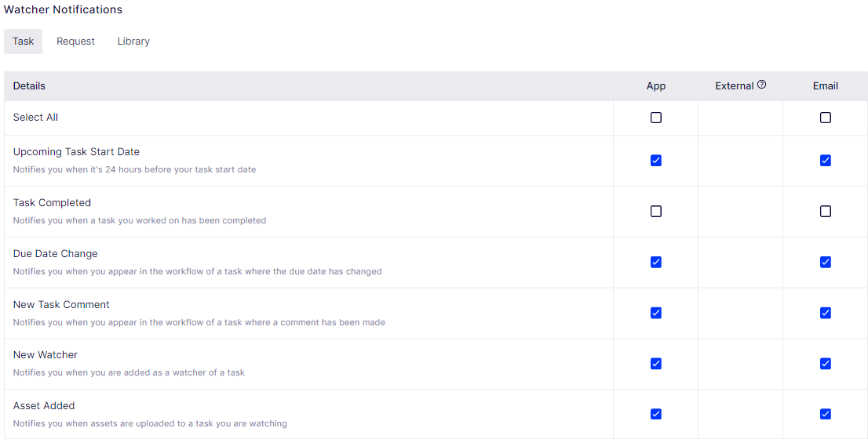Image resolution: width=868 pixels, height=439 pixels.
Task: Open the Library tab
Action: coord(133,42)
